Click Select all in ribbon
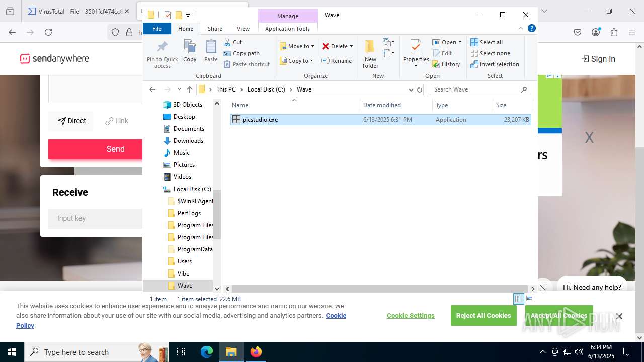644x362 pixels. 487,42
